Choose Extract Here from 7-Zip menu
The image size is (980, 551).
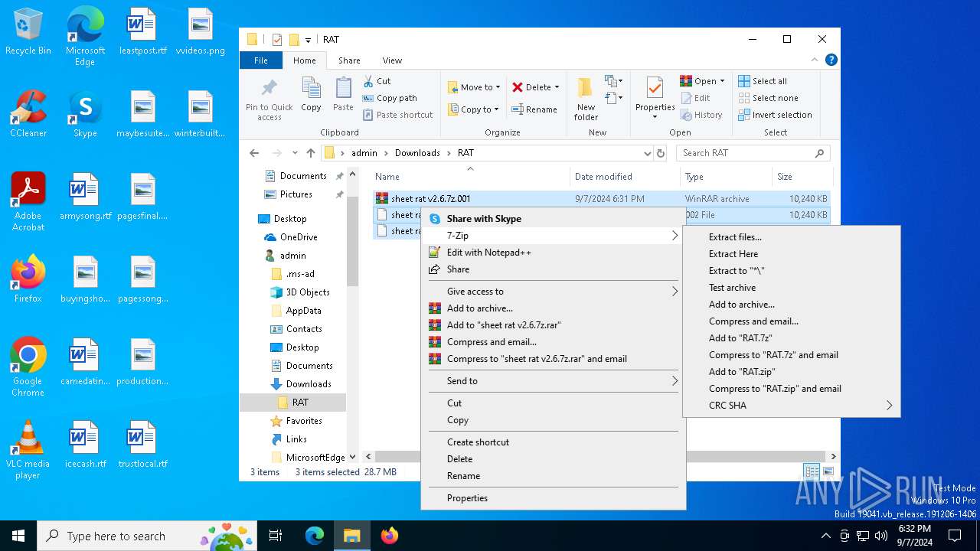point(733,254)
